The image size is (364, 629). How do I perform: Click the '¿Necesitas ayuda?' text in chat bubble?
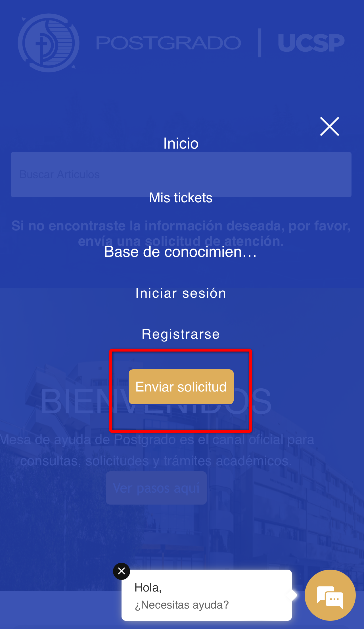182,605
